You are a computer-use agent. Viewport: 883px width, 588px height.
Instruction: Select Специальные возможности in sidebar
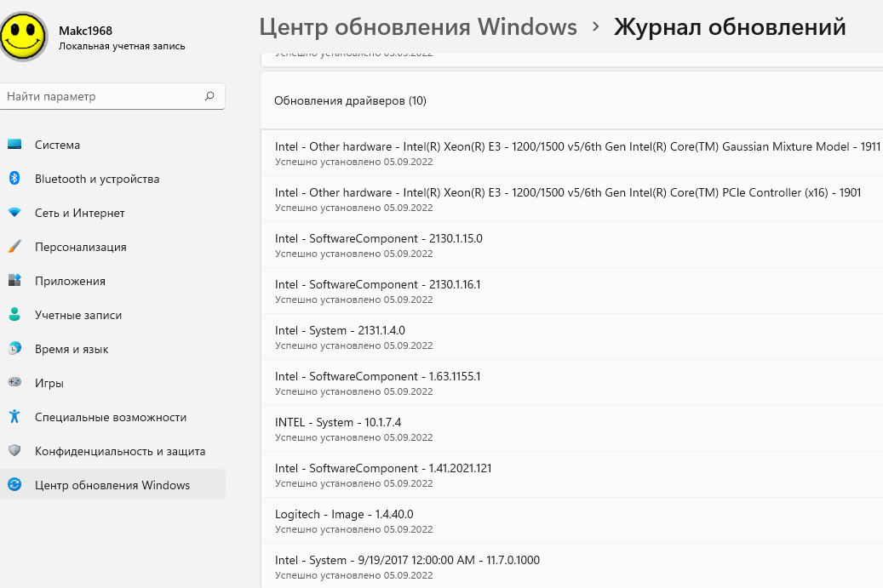coord(112,417)
